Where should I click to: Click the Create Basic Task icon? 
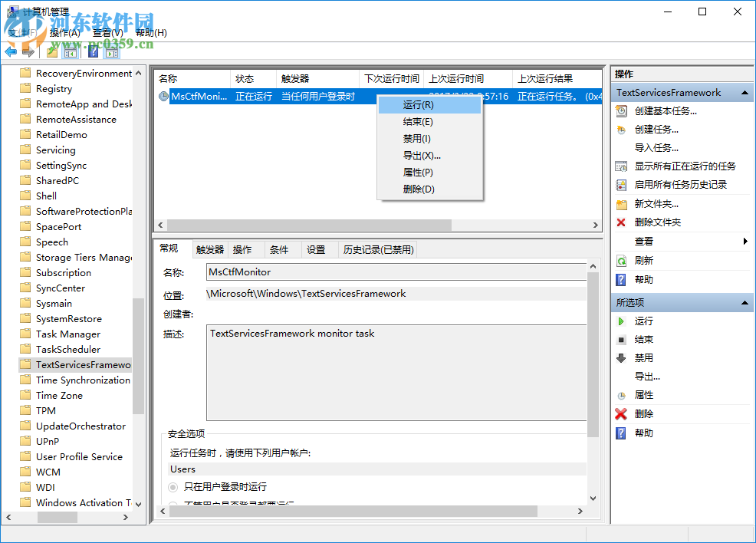click(x=620, y=110)
